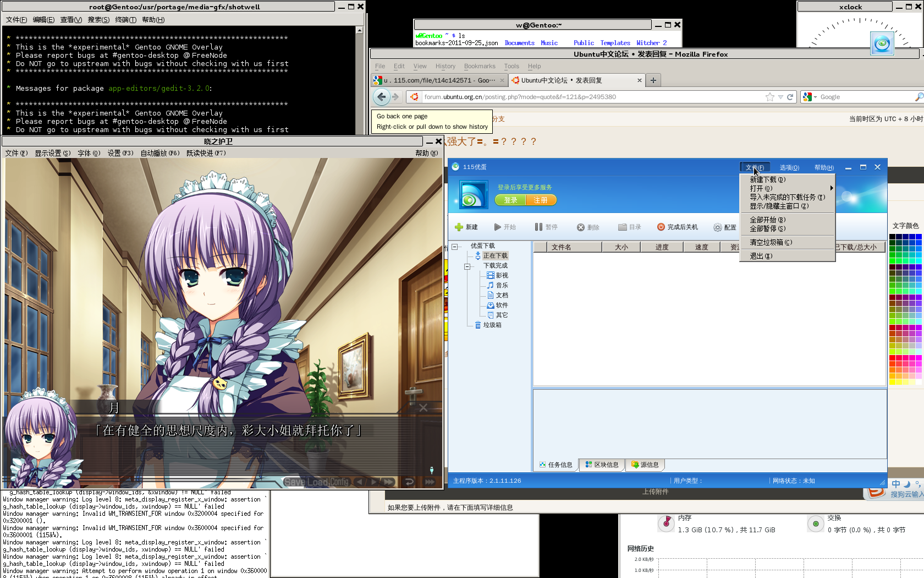Screen dimensions: 924x578
Task: Click Load in the game control bar
Action: (x=317, y=482)
